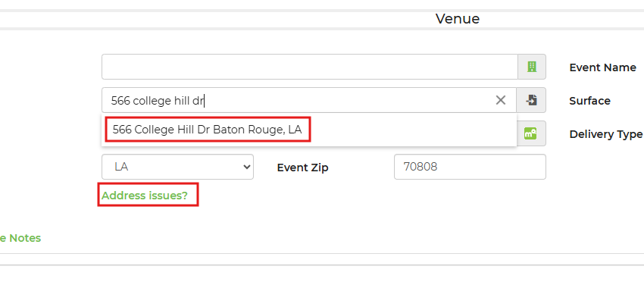Focus the empty venue name field
The image size is (644, 285).
(x=310, y=67)
